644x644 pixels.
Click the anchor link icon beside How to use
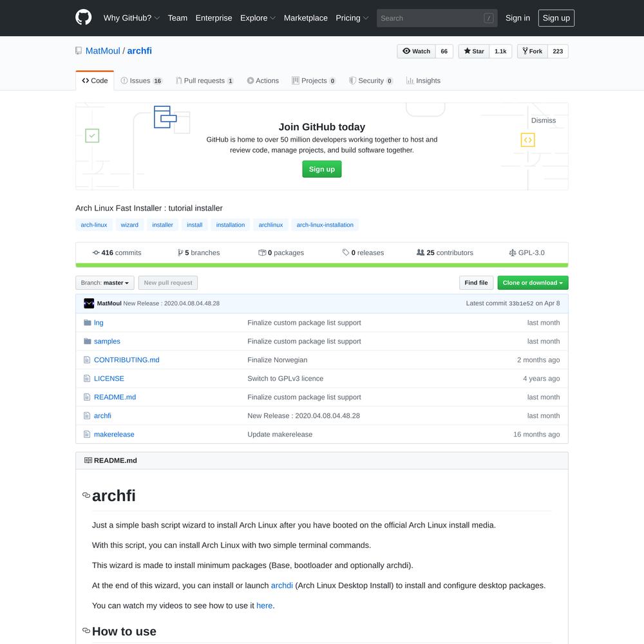tap(86, 630)
